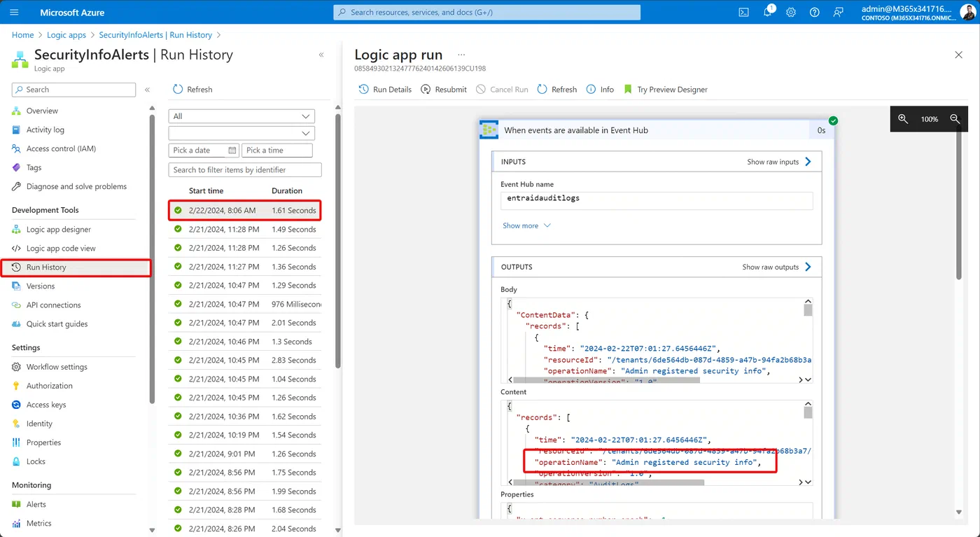Select the run lasting 976 Milliseconds
Image resolution: width=980 pixels, height=537 pixels.
click(x=244, y=304)
